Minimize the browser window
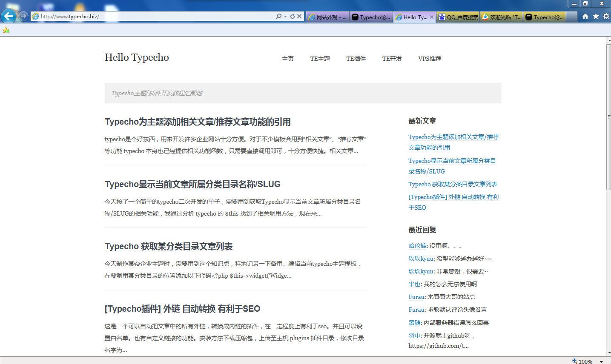The height and width of the screenshot is (364, 611). [x=574, y=3]
